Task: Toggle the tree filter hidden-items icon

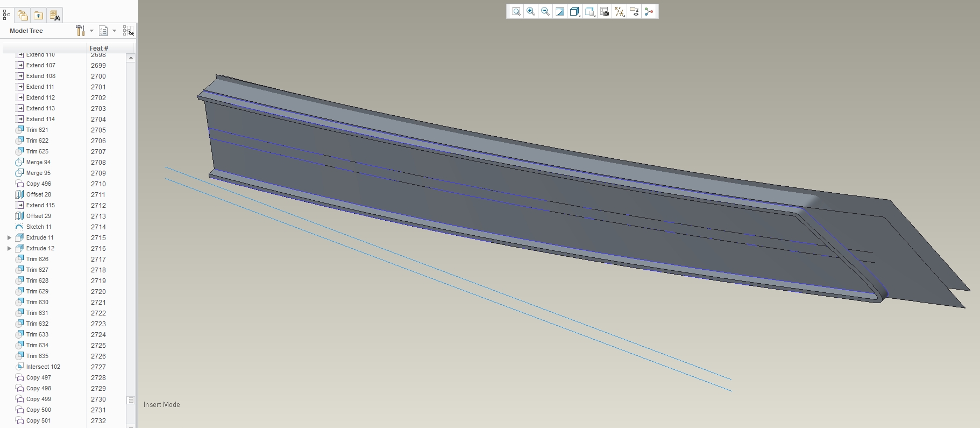Action: [128, 31]
